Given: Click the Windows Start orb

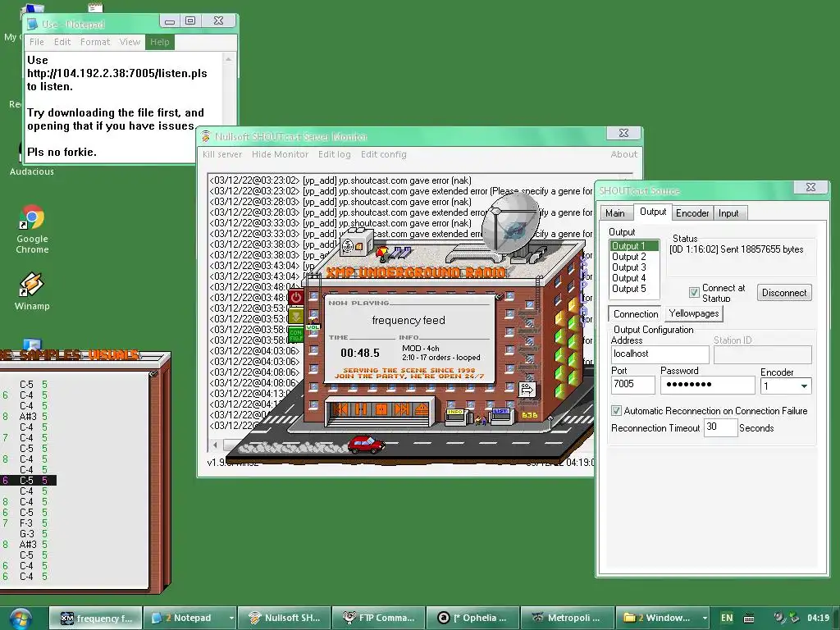Looking at the screenshot, I should [x=21, y=619].
